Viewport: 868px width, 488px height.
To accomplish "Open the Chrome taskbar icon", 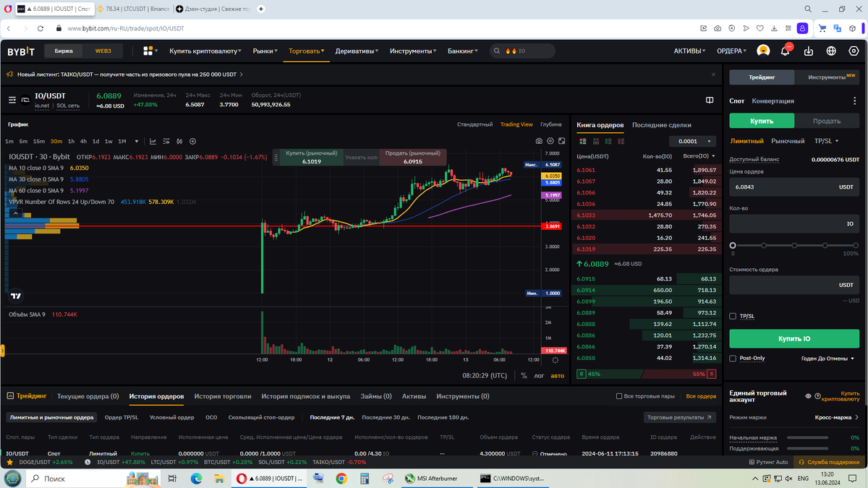I will point(342,479).
